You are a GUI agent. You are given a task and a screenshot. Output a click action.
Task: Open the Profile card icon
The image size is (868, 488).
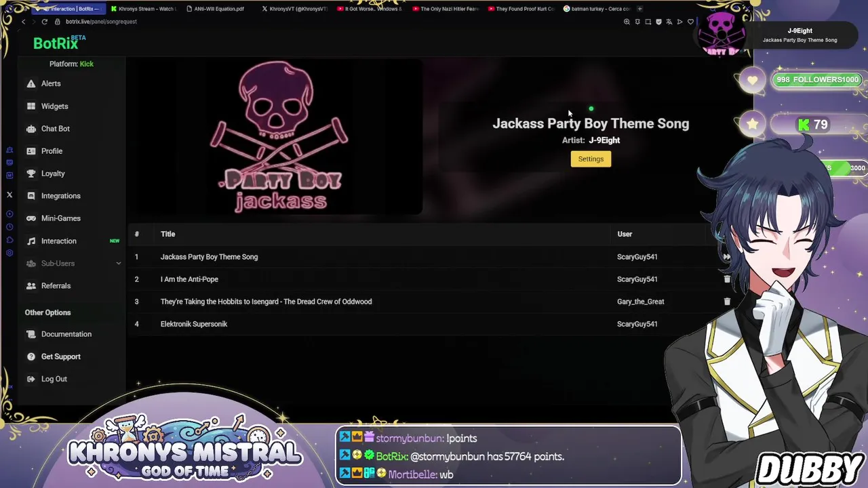31,151
